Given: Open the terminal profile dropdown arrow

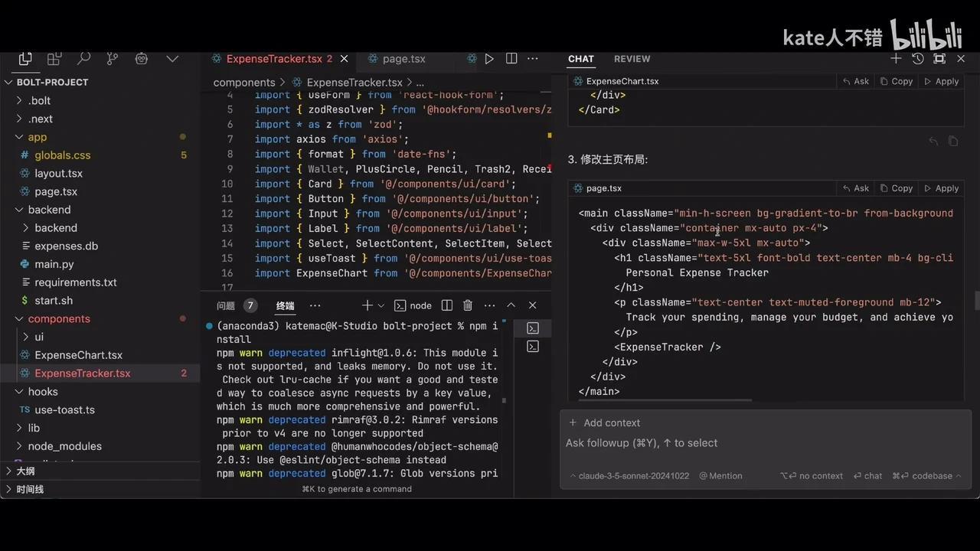Looking at the screenshot, I should pyautogui.click(x=380, y=305).
